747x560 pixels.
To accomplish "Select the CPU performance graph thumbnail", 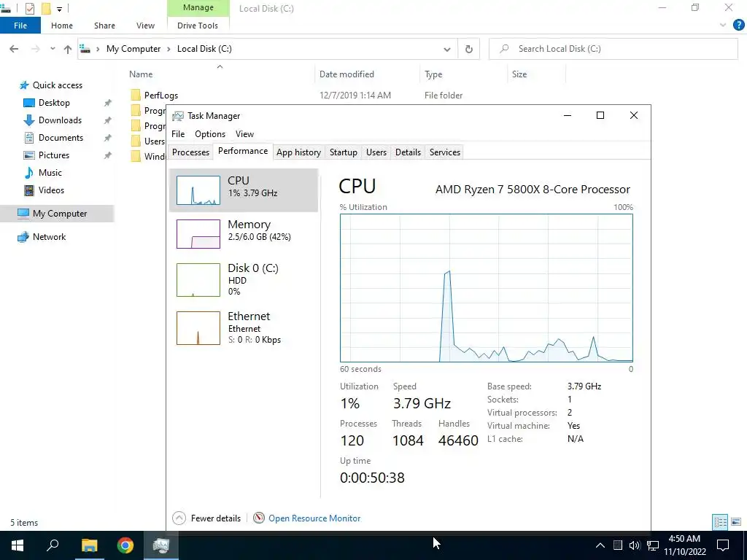I will [198, 190].
